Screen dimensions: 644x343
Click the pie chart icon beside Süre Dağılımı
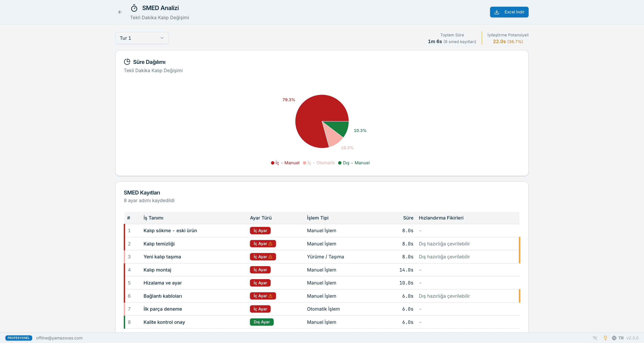[127, 62]
